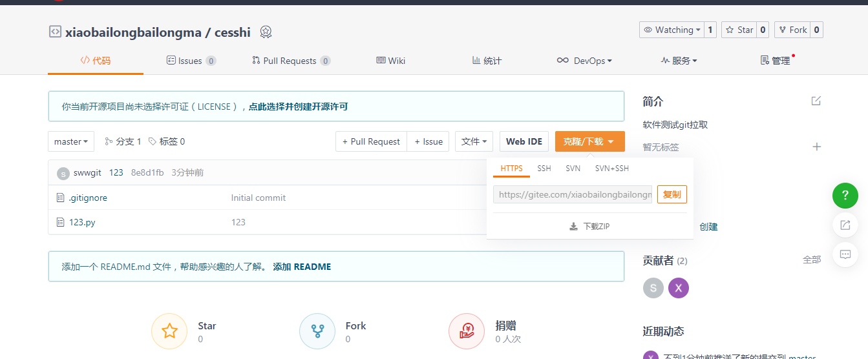Screen dimensions: 868x359
Task: Click the clone URL input field
Action: point(573,194)
